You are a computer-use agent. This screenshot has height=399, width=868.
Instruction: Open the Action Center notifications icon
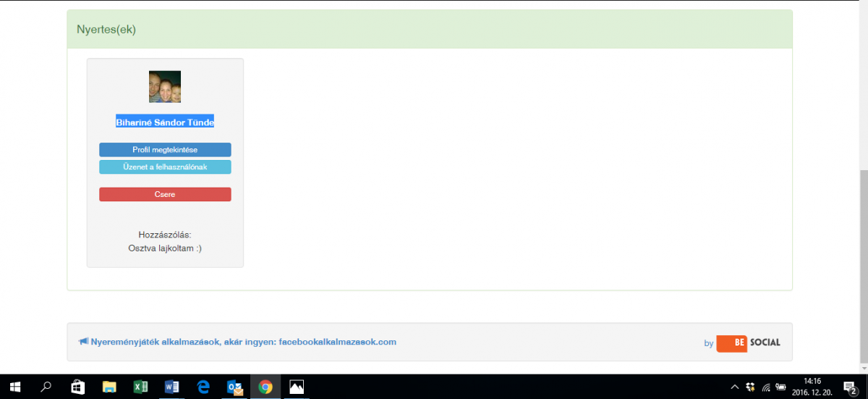click(x=850, y=387)
